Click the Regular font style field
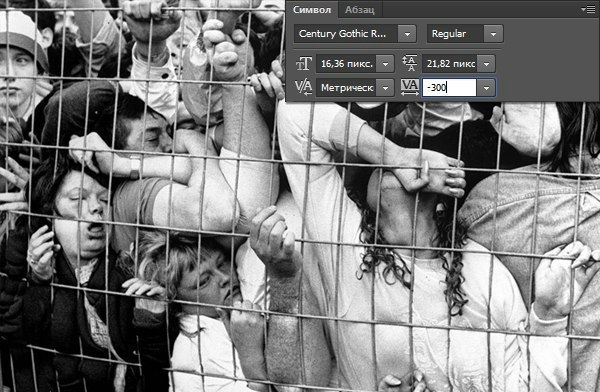Image resolution: width=600 pixels, height=392 pixels. click(x=455, y=34)
